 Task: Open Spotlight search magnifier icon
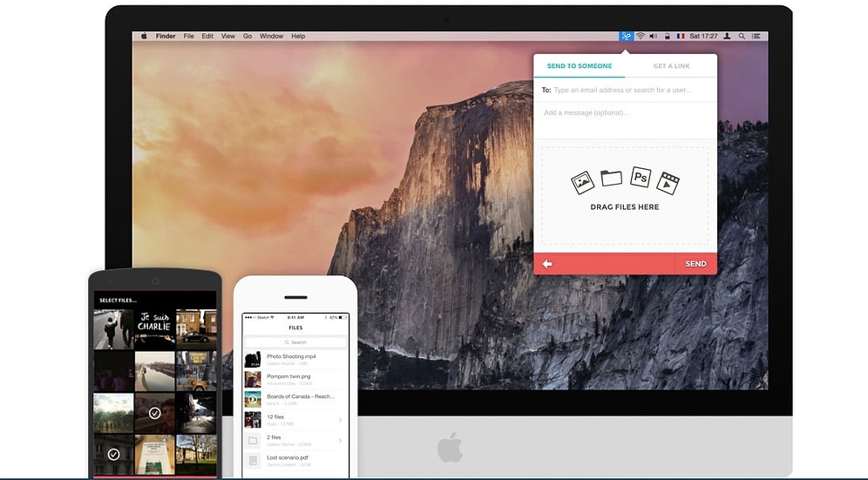coord(742,37)
